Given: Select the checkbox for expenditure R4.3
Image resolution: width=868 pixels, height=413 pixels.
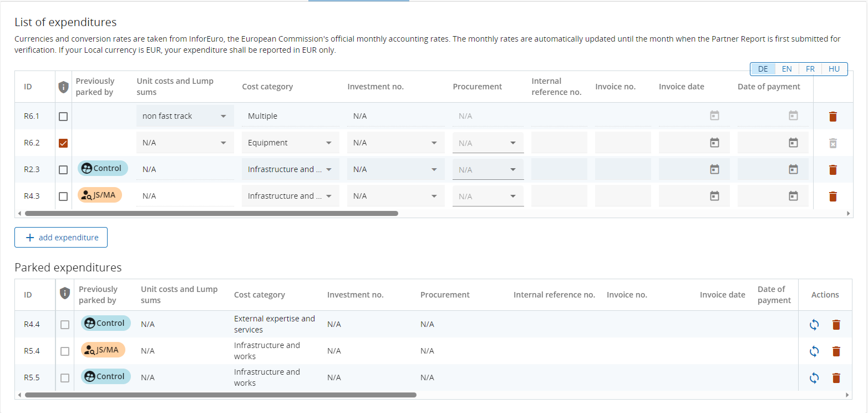Looking at the screenshot, I should click(63, 197).
